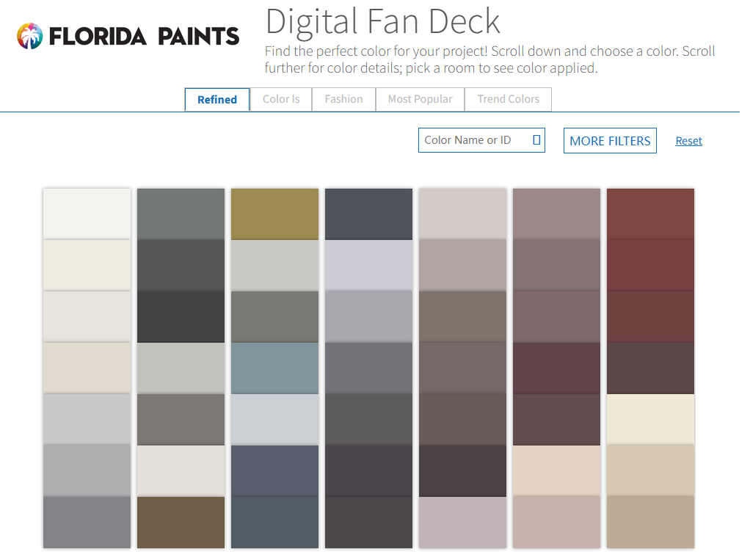
Task: Pick the dark slate swatch in top row
Action: point(368,214)
